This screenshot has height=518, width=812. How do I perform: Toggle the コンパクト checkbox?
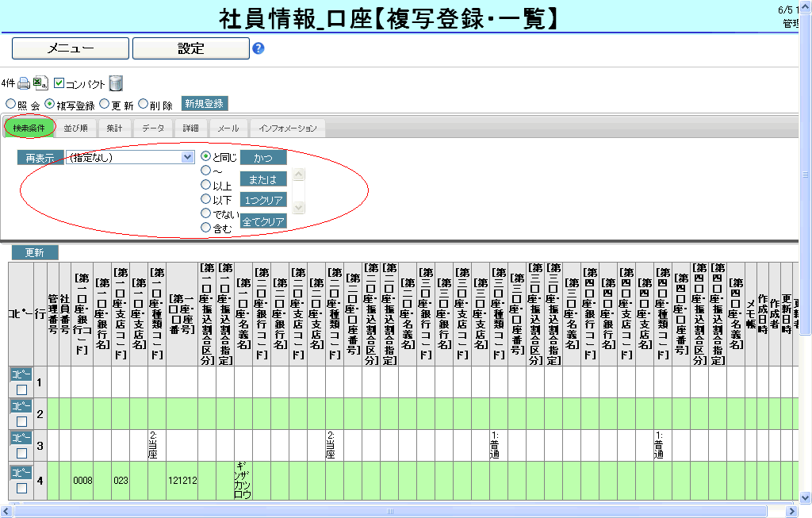[x=59, y=82]
